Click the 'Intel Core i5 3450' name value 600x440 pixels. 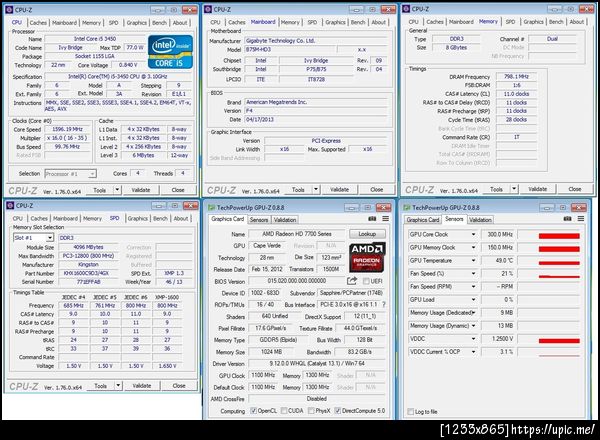pos(95,39)
